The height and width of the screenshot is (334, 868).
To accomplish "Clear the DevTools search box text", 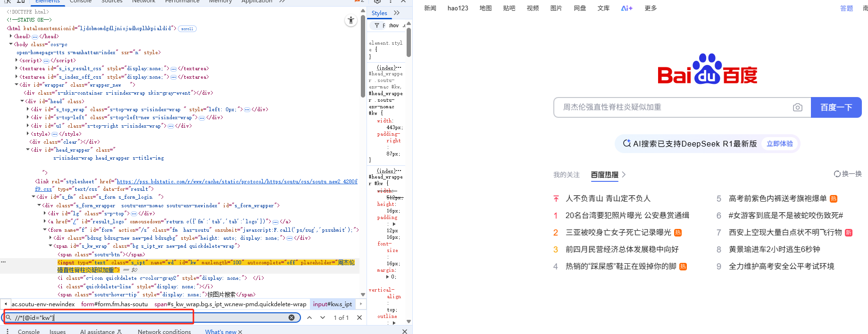I will coord(292,318).
